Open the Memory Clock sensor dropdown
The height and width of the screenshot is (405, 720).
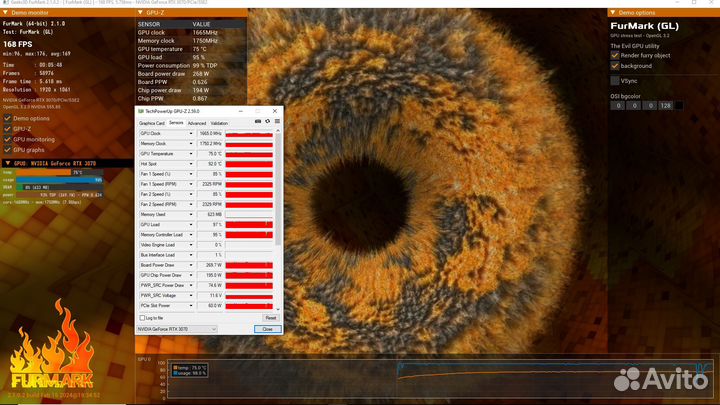tap(191, 144)
